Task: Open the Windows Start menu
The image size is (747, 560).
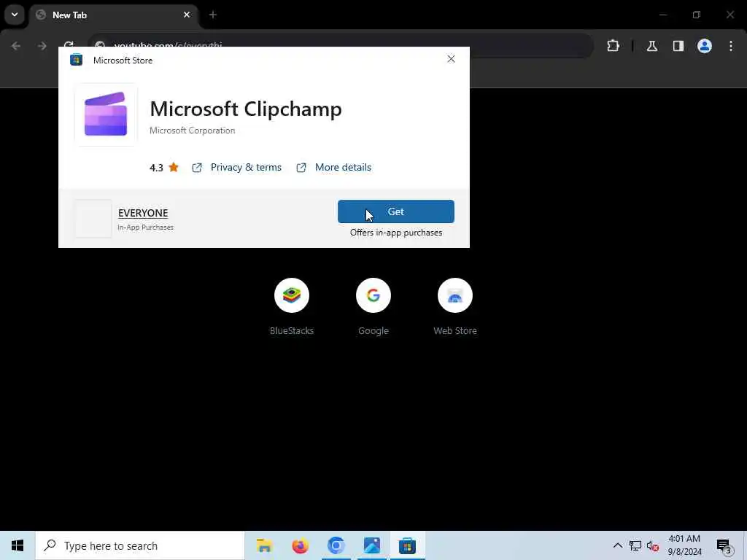Action: (x=18, y=545)
